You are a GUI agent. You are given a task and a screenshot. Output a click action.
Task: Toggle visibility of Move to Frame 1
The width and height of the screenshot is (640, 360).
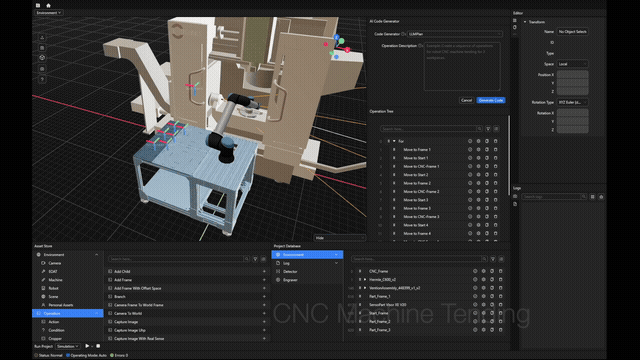point(470,149)
